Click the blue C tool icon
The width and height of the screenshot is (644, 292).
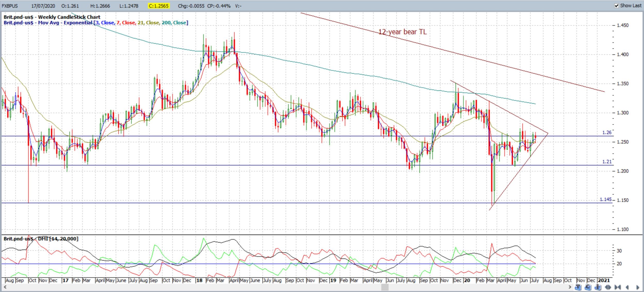coord(588,287)
